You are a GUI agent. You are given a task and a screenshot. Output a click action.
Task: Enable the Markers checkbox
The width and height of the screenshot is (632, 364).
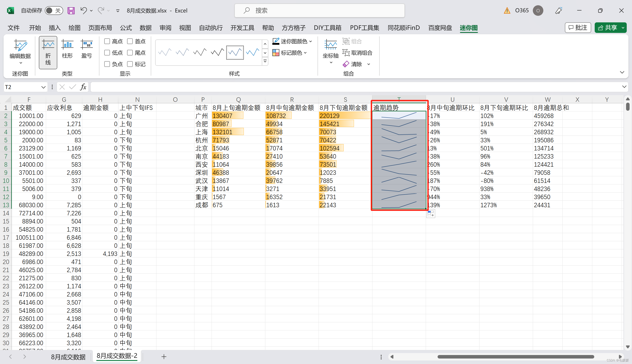pyautogui.click(x=130, y=64)
